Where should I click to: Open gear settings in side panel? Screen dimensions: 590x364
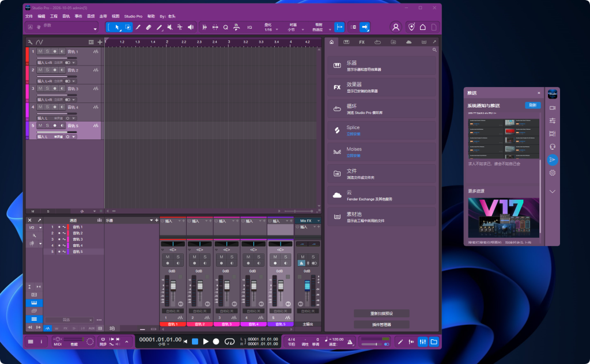click(x=553, y=173)
